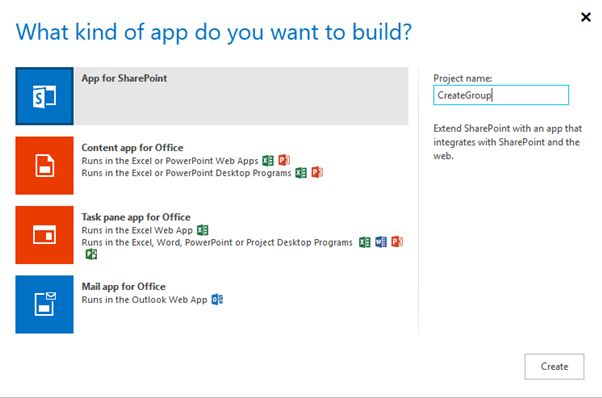The width and height of the screenshot is (602, 398).
Task: Select the Mail app for Office tile icon
Action: pyautogui.click(x=45, y=304)
